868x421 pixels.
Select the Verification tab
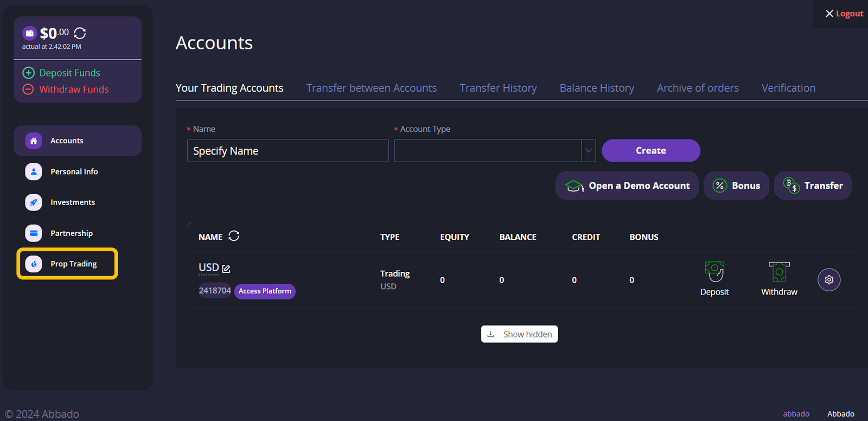coord(788,88)
